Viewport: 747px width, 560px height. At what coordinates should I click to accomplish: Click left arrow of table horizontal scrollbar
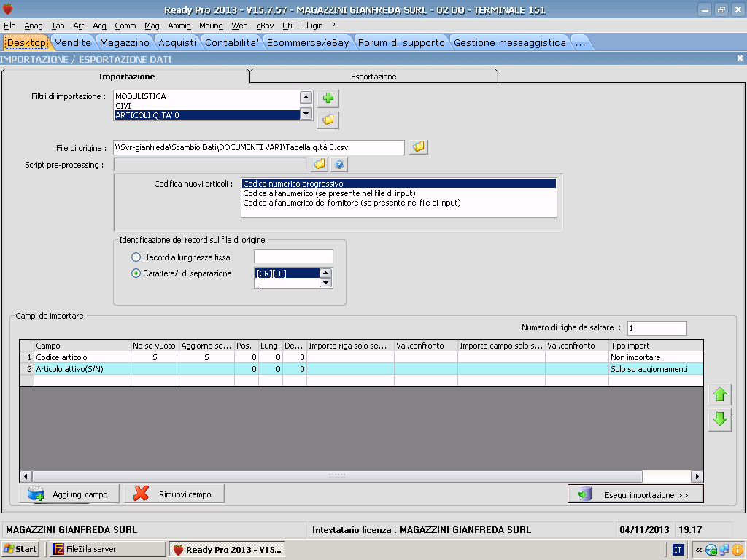click(x=26, y=476)
